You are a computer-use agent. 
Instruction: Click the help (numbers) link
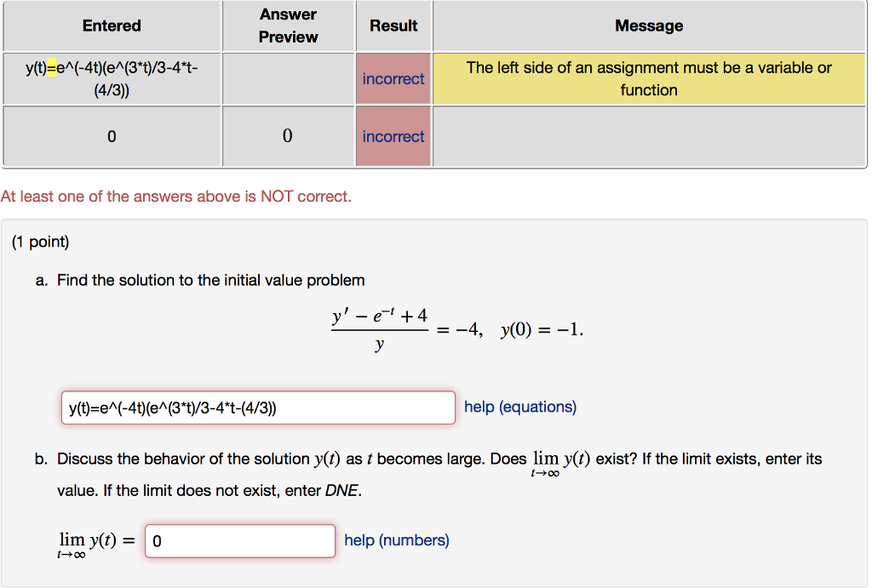tap(396, 540)
